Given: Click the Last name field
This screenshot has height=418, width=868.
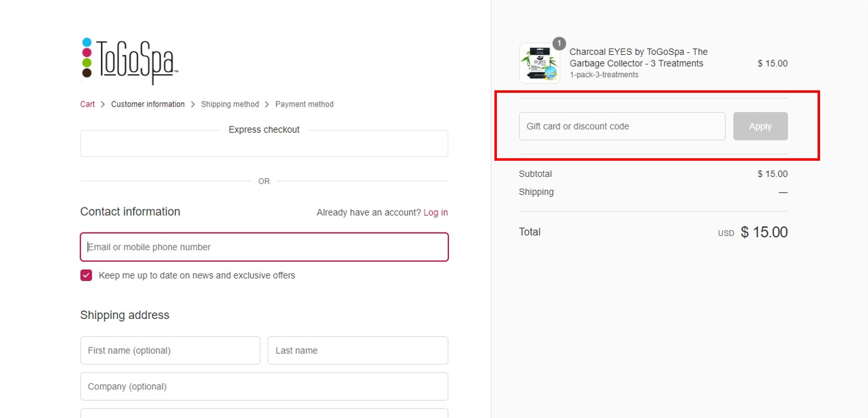Looking at the screenshot, I should click(358, 351).
